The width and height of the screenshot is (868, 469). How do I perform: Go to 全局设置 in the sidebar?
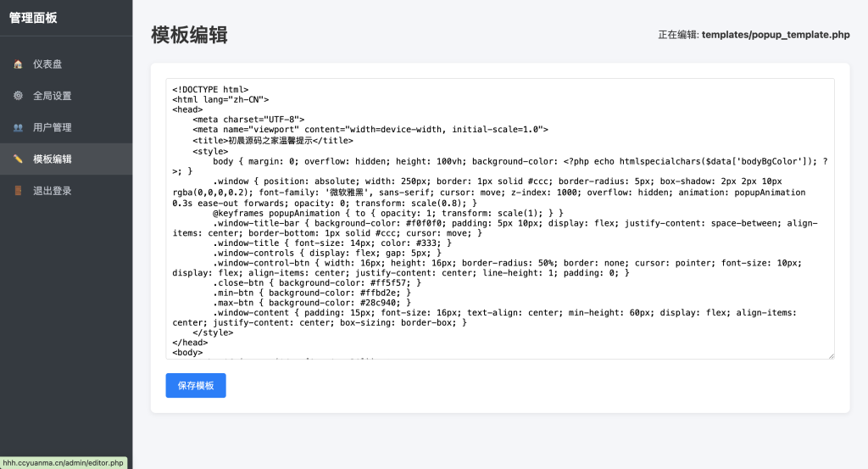click(x=53, y=96)
